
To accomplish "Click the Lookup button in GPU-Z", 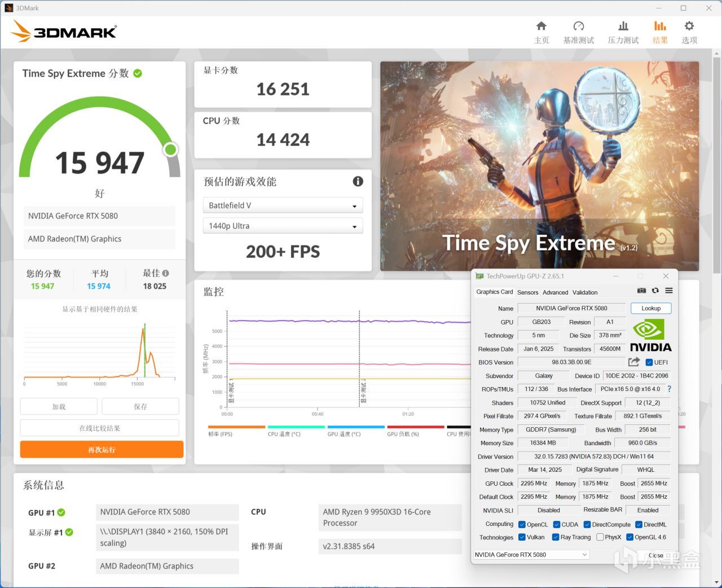I will (651, 308).
